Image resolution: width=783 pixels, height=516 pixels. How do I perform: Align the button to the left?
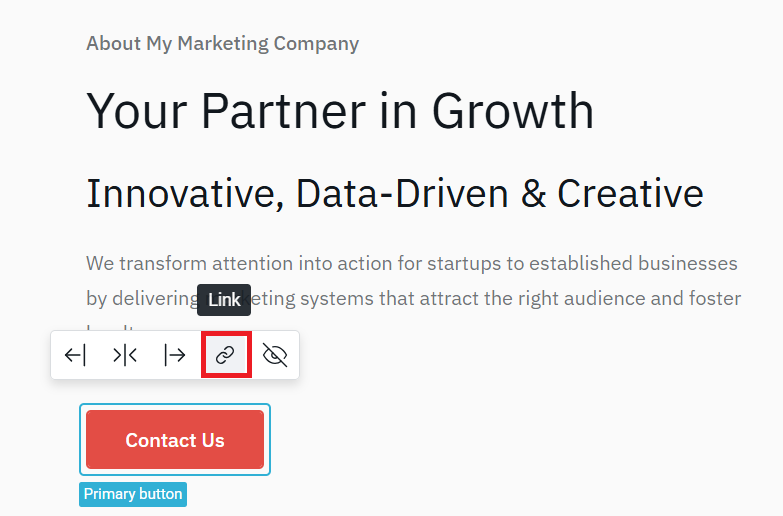pos(75,355)
